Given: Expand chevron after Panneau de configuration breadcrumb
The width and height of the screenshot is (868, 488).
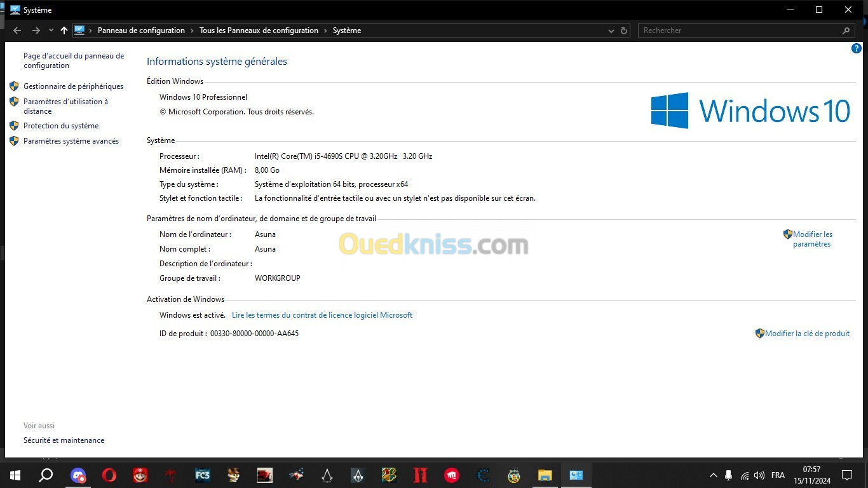Looking at the screenshot, I should coord(193,30).
